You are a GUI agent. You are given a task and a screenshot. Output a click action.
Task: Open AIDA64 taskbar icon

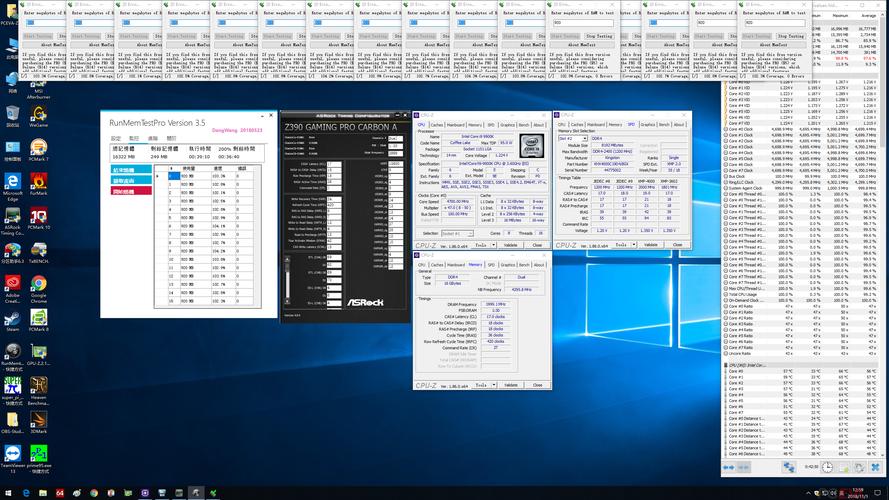[x=60, y=493]
